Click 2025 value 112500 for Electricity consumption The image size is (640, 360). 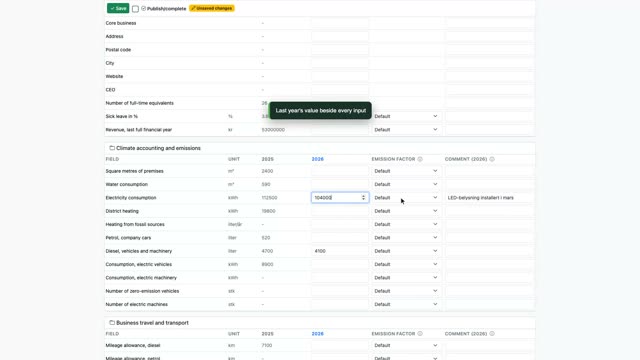pos(269,198)
